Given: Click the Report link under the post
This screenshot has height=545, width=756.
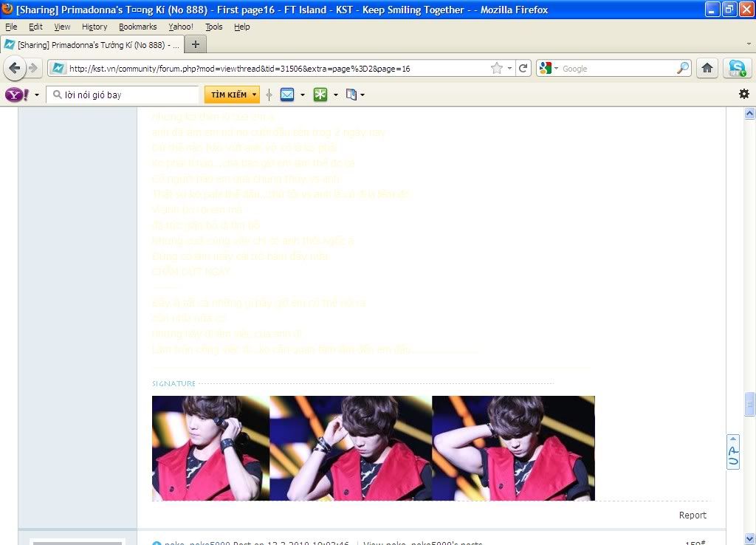Looking at the screenshot, I should pyautogui.click(x=693, y=515).
